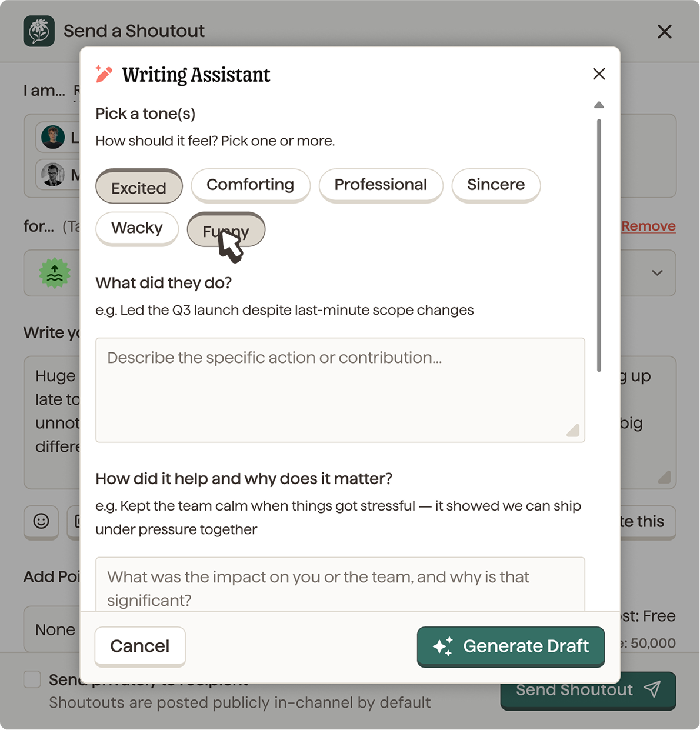Click the dandelion app logo icon

pyautogui.click(x=38, y=31)
